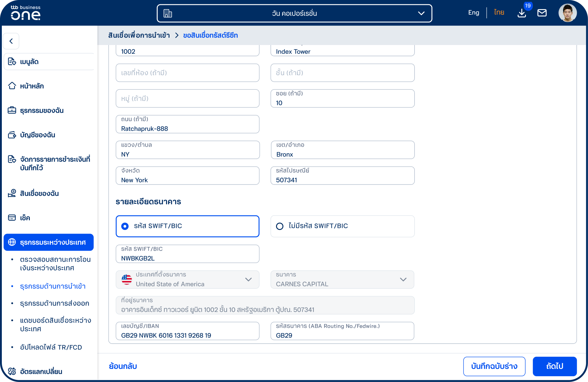Click the home icon in sidebar
Screen dimensions: 588x382
(x=12, y=86)
